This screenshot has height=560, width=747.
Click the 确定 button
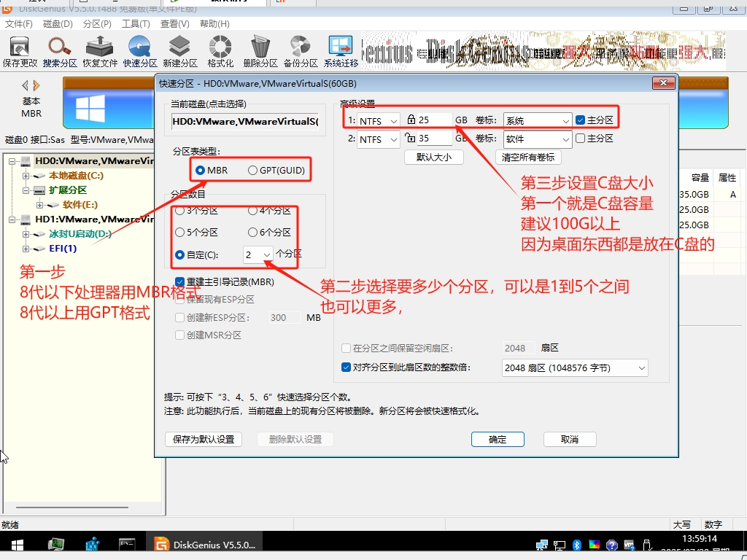click(x=498, y=439)
